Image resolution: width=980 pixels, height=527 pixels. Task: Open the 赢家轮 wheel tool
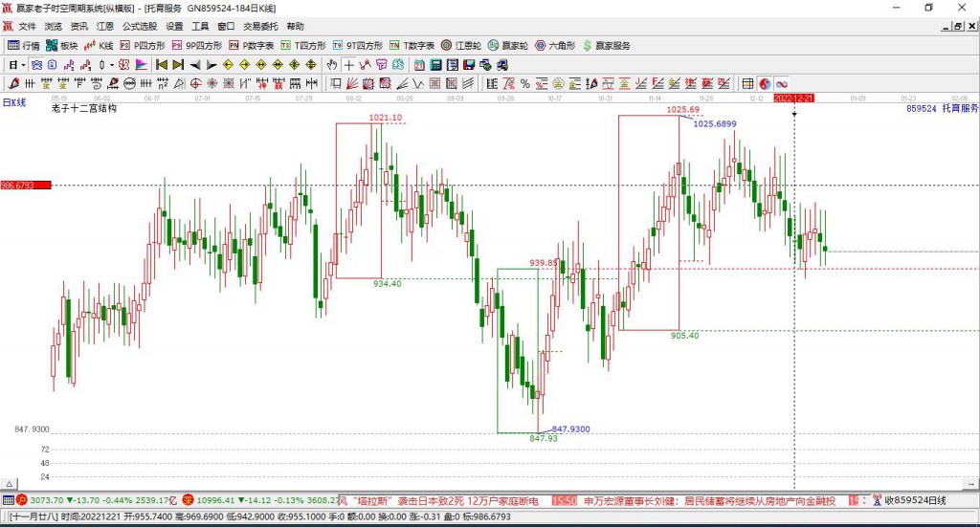[x=507, y=46]
